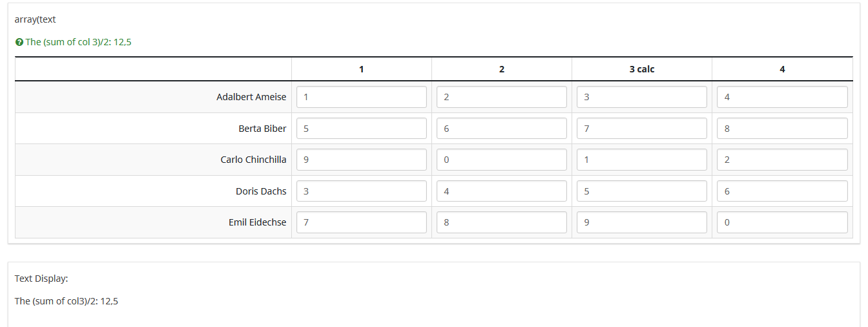Click Emil Eidechse 3 calc input
Image resolution: width=868 pixels, height=327 pixels.
pyautogui.click(x=642, y=222)
